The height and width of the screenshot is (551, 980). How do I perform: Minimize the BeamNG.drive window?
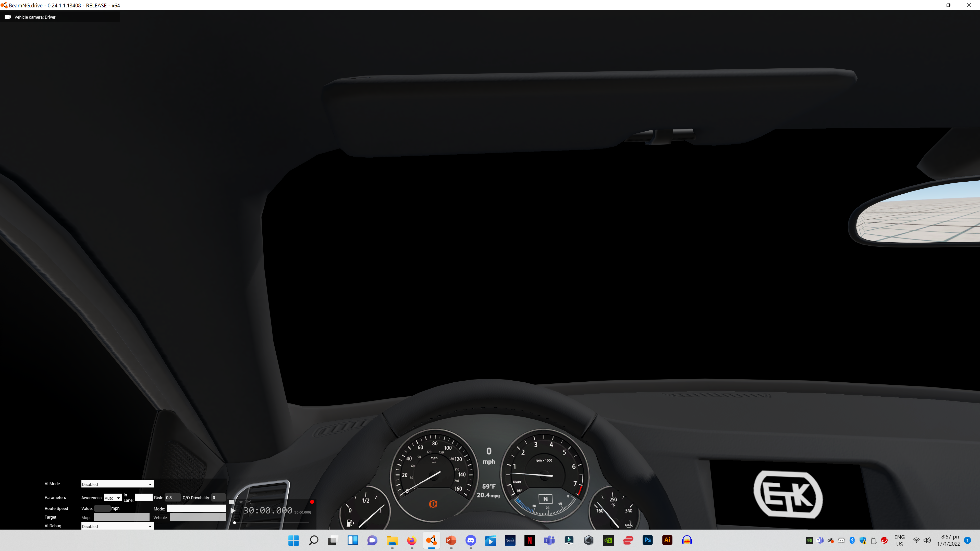(927, 5)
